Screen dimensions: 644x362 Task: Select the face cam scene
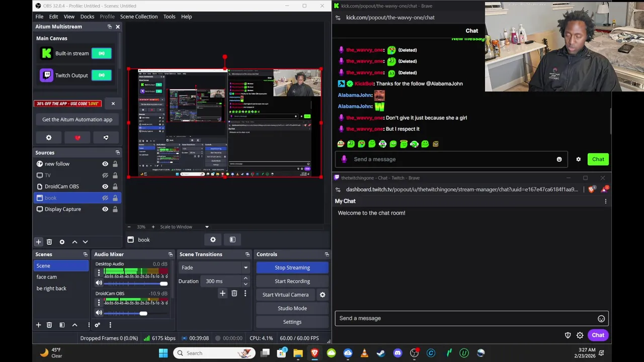point(61,277)
